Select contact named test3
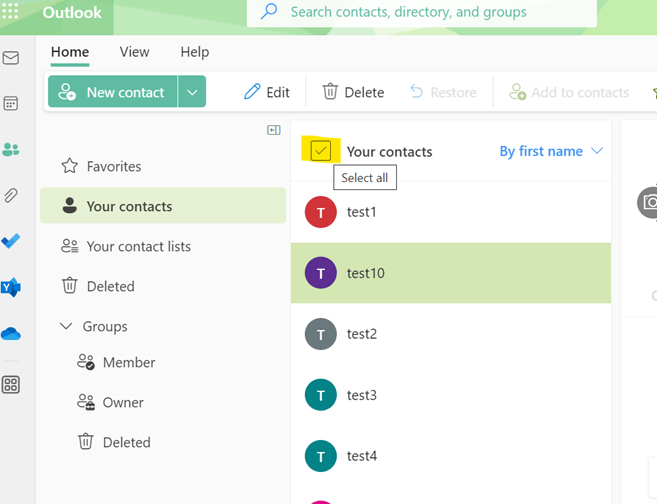657x504 pixels. click(451, 395)
